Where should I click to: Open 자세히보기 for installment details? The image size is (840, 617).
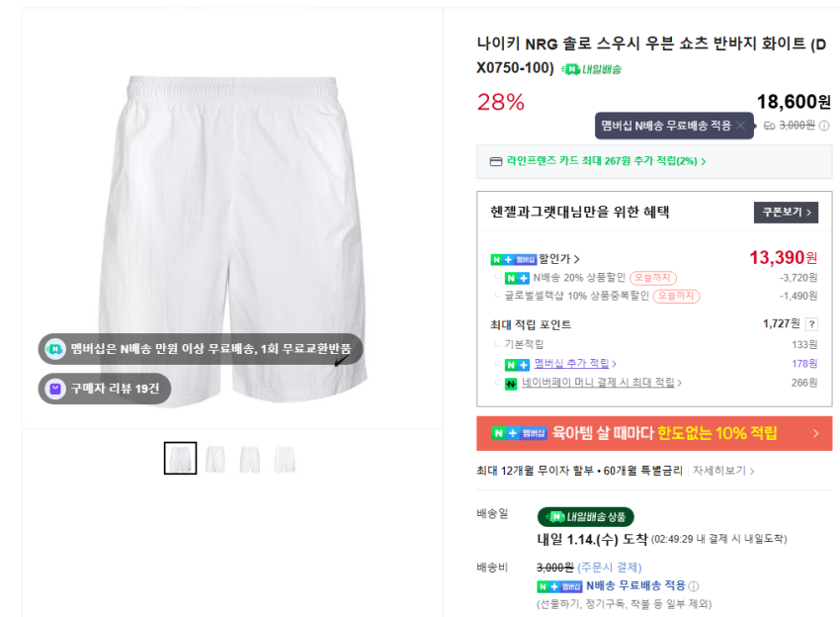(x=722, y=471)
